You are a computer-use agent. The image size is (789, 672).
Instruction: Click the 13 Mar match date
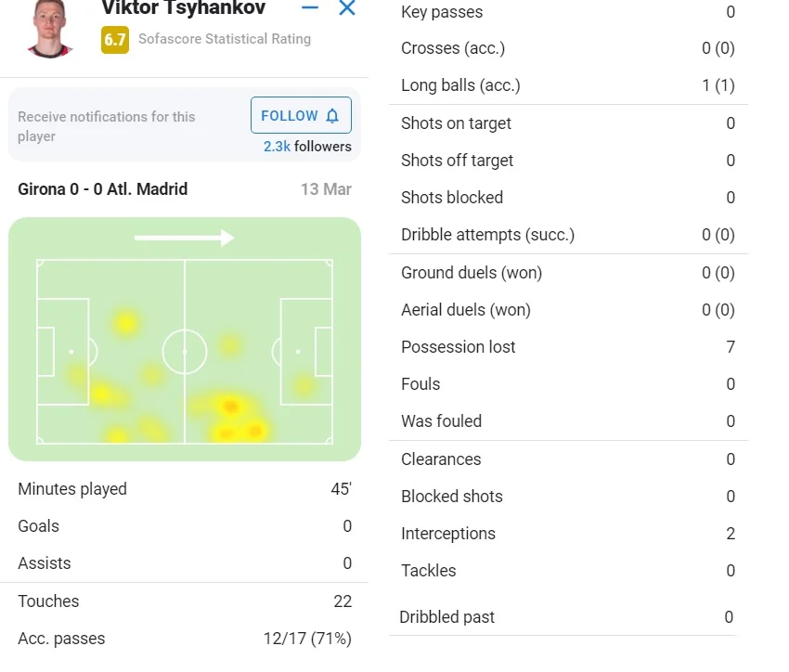pyautogui.click(x=326, y=189)
